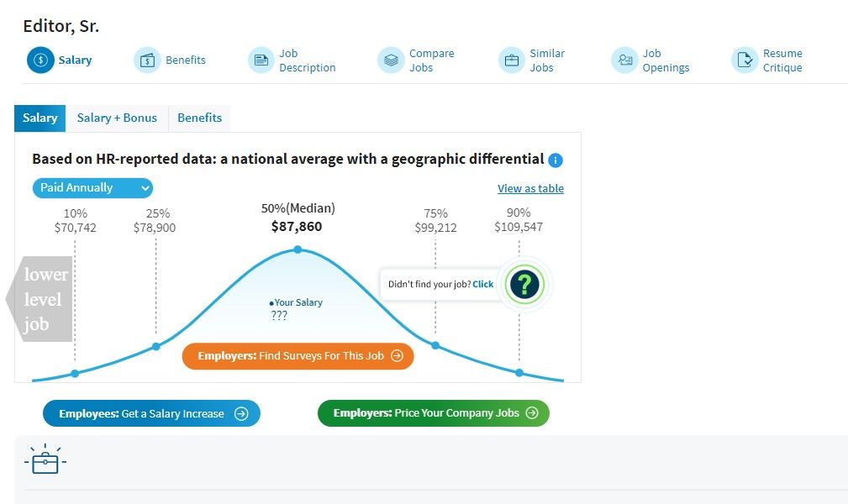
Task: Click the green question mark help icon
Action: pyautogui.click(x=524, y=285)
